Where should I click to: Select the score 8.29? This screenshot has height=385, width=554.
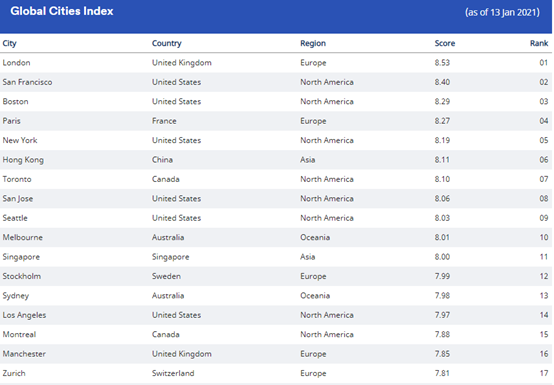442,102
